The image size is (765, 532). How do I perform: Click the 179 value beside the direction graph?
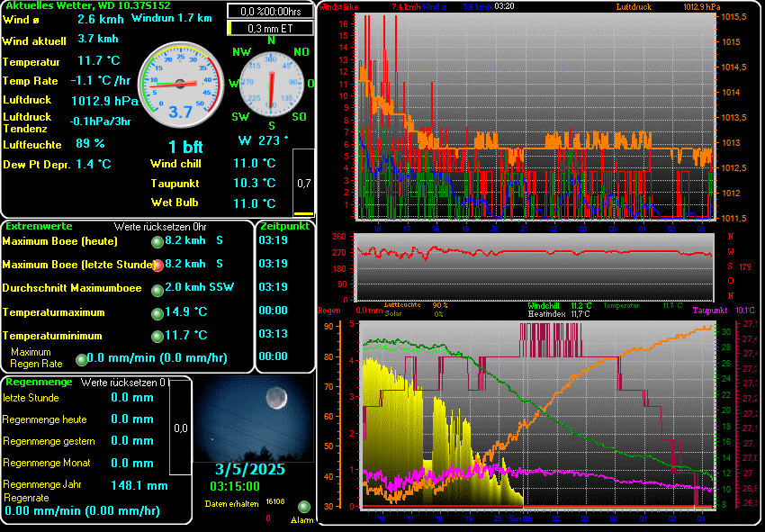[745, 267]
